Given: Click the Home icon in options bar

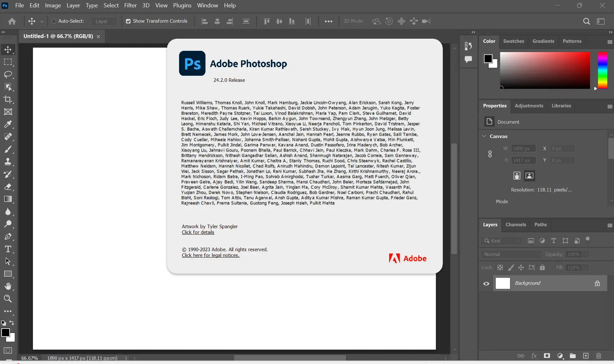Looking at the screenshot, I should pyautogui.click(x=12, y=21).
